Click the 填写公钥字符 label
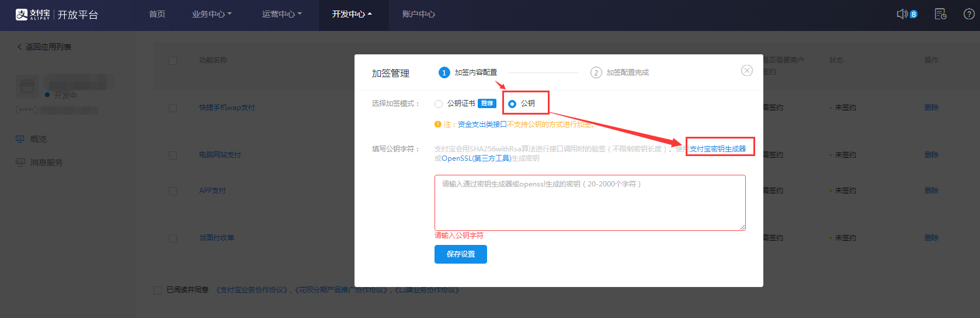Screen dimensions: 980x318 [395, 149]
